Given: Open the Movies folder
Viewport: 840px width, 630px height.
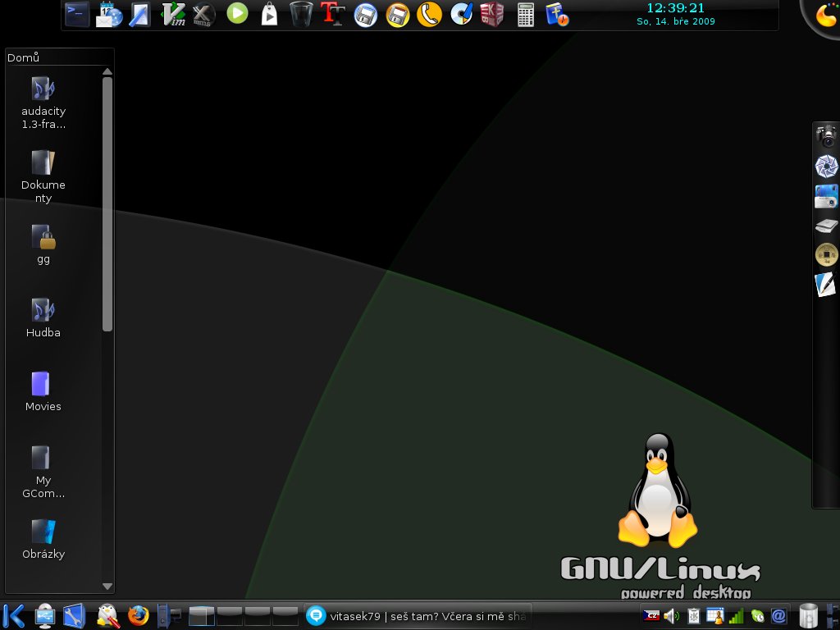Looking at the screenshot, I should tap(43, 392).
